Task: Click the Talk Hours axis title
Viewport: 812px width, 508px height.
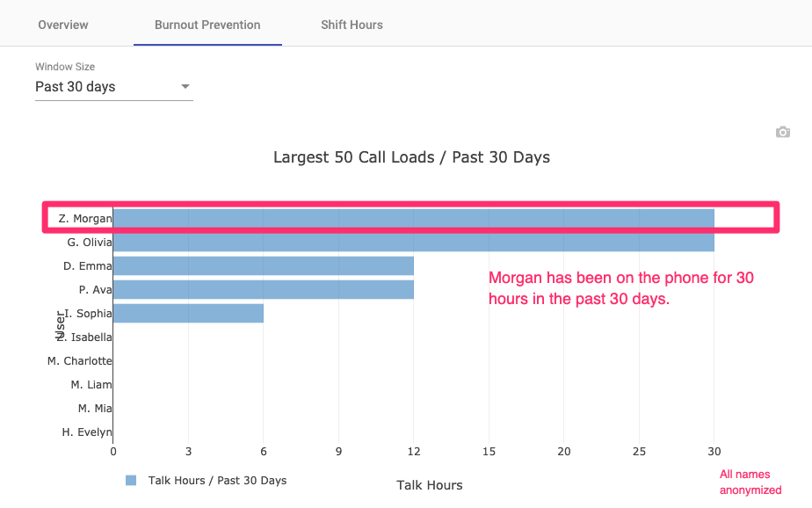Action: point(429,485)
